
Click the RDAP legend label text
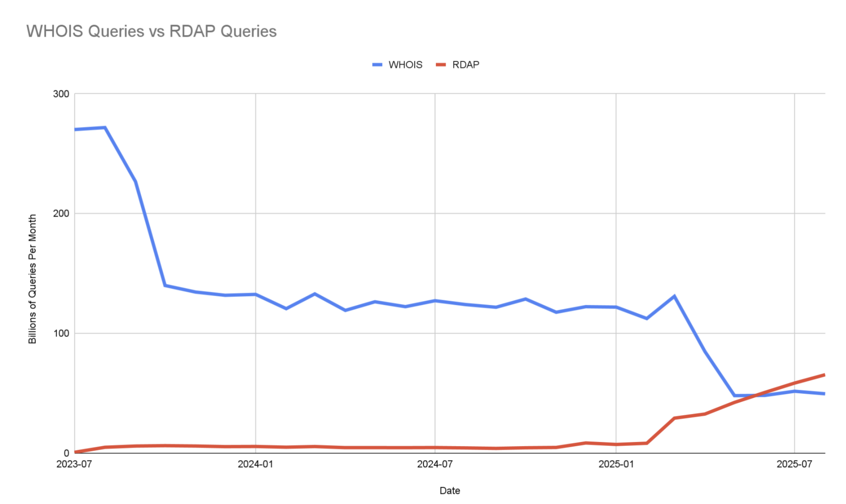[466, 64]
